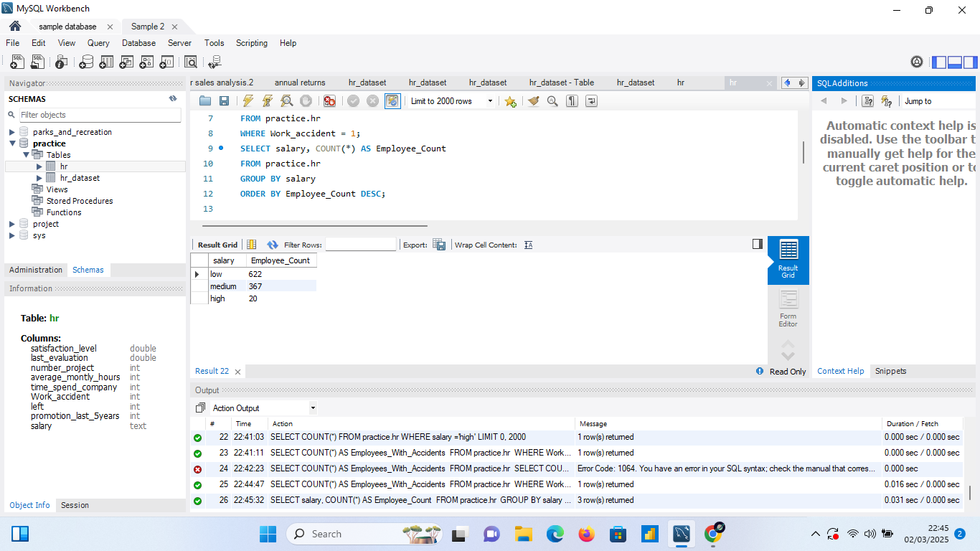Open Workbench preferences gear icon
Viewport: 980px width, 551px height.
(917, 62)
